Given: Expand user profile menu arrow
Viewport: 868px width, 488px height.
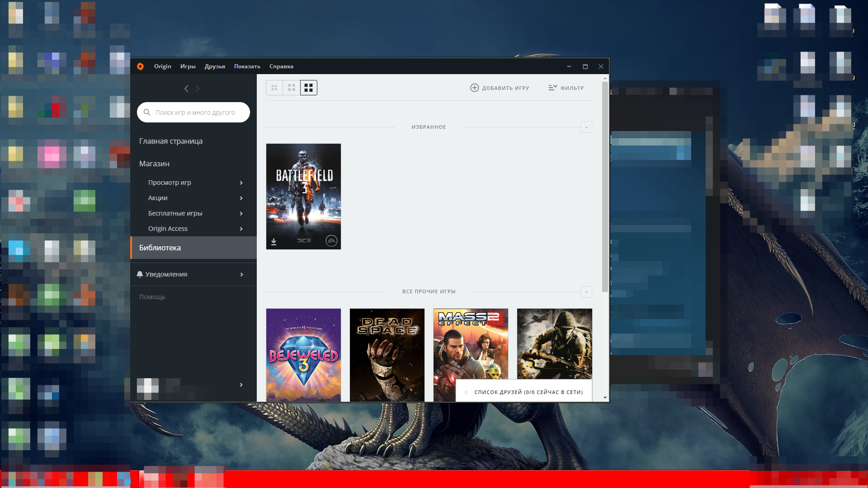Looking at the screenshot, I should pyautogui.click(x=241, y=385).
